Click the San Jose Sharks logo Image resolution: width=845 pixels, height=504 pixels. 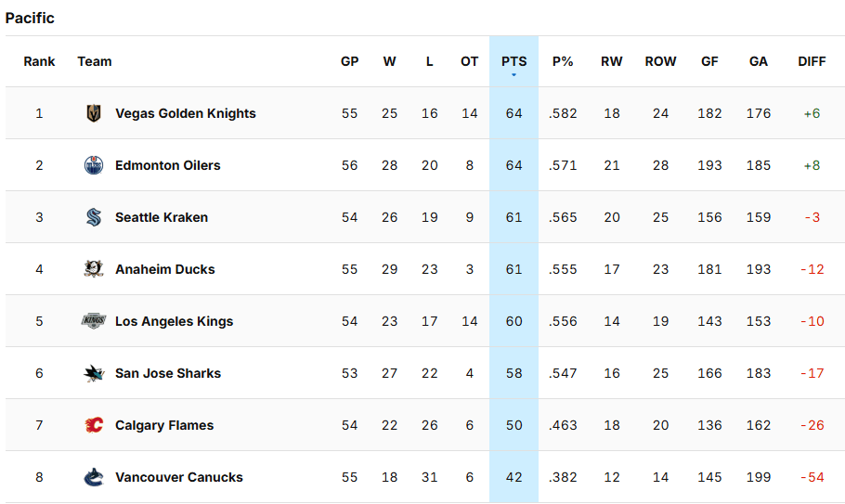pyautogui.click(x=93, y=373)
